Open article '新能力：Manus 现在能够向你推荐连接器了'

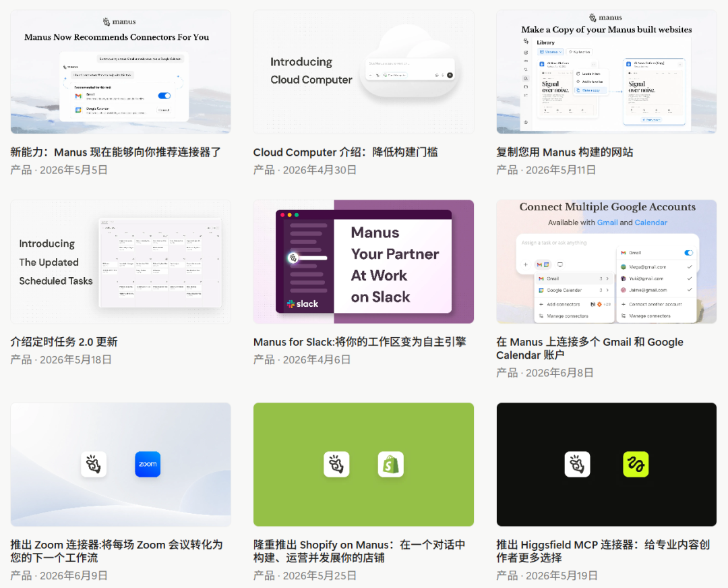tap(116, 152)
